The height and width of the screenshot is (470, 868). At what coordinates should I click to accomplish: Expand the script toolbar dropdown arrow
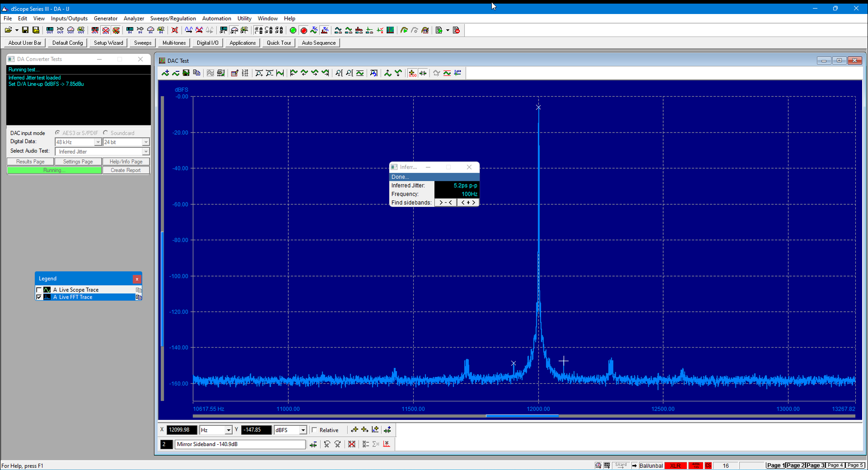tap(448, 30)
